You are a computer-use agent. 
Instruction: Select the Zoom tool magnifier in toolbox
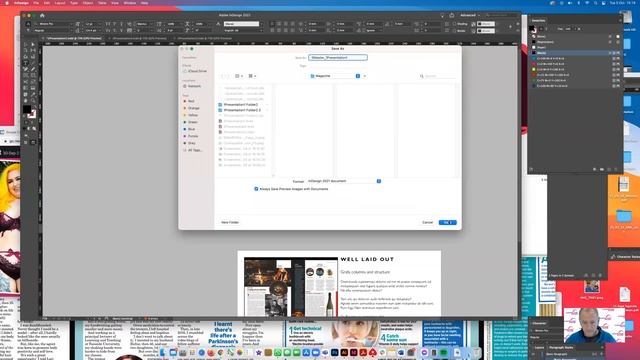pos(33,101)
